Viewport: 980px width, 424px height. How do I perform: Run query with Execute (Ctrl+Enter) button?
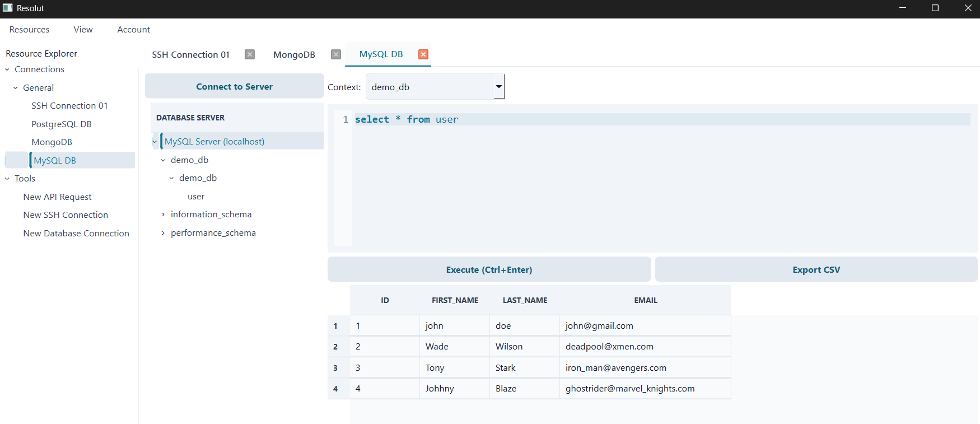pos(489,269)
